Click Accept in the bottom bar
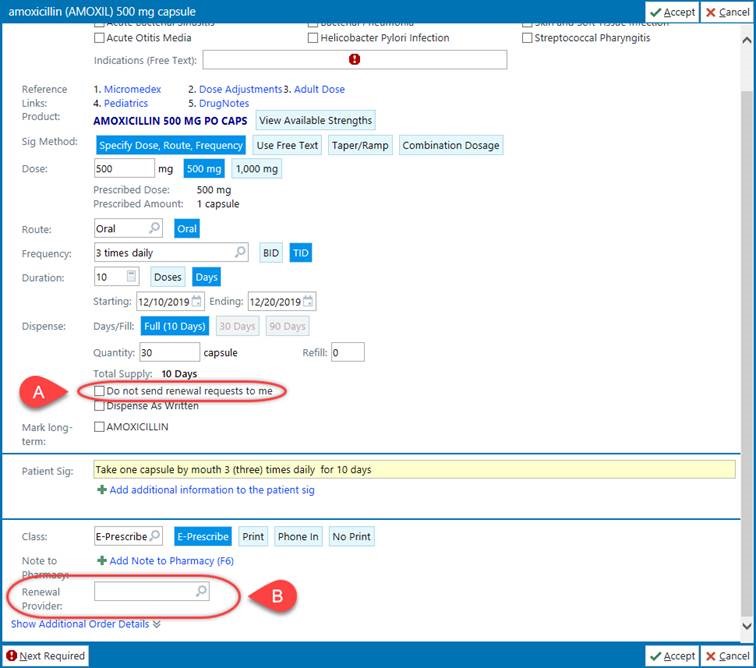Screen dimensions: 756x668 (x=672, y=656)
